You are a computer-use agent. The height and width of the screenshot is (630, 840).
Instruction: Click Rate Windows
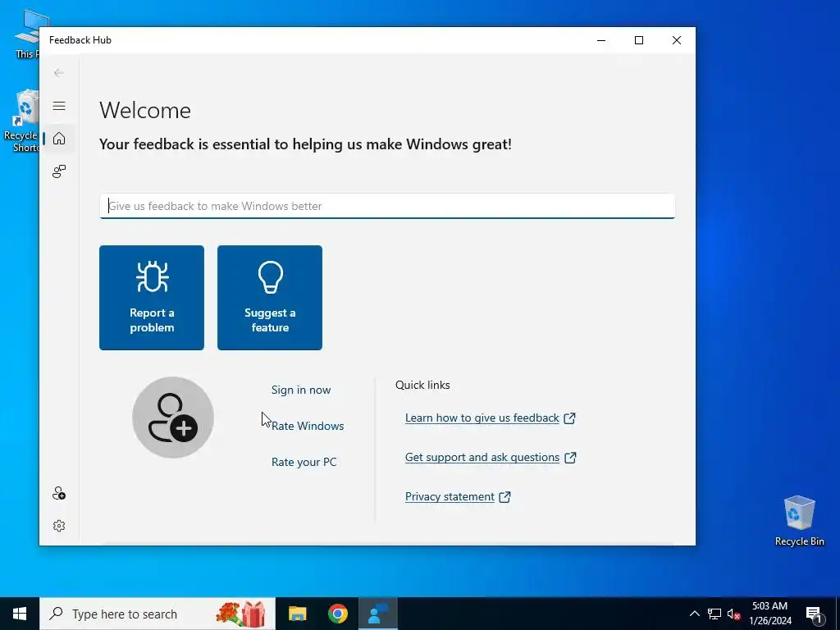coord(308,426)
